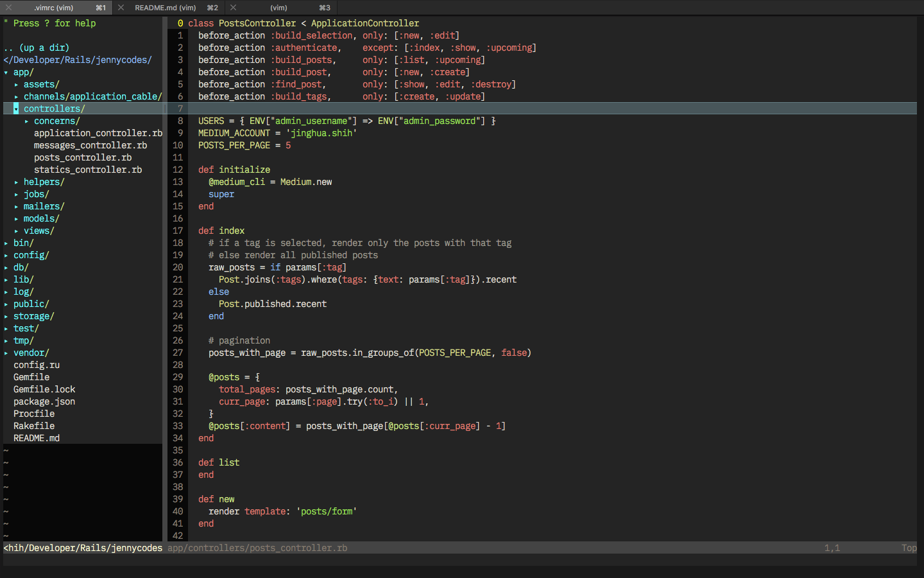The width and height of the screenshot is (924, 578).
Task: Click the 'Press ? for help' hint
Action: point(49,24)
